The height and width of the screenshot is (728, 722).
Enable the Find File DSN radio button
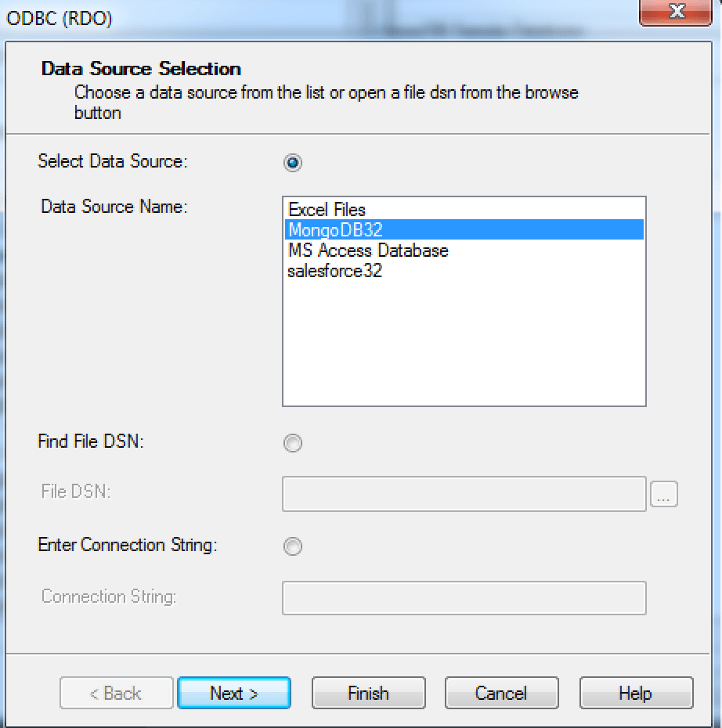[292, 443]
